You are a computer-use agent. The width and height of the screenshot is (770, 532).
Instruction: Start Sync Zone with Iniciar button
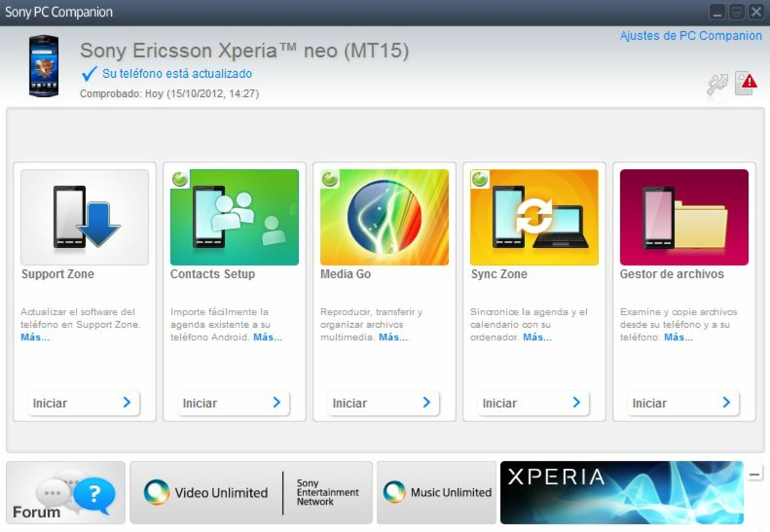[533, 403]
